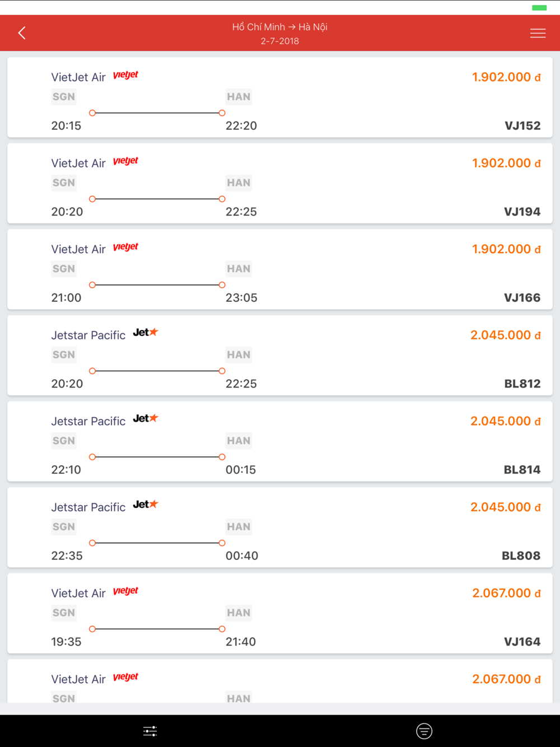Open the hamburger menu icon
This screenshot has width=560, height=747.
[538, 33]
